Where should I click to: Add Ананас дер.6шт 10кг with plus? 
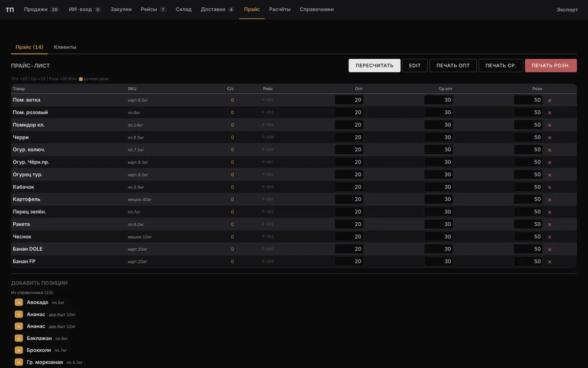click(19, 314)
